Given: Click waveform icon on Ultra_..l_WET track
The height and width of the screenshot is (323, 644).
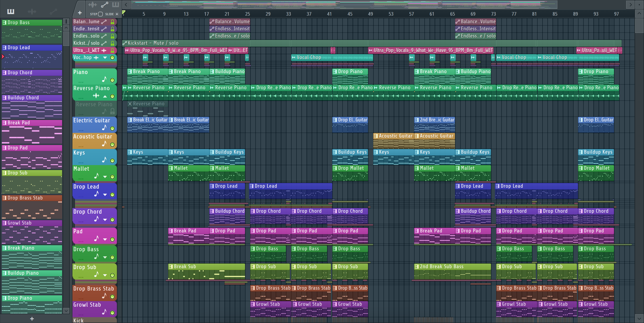Looking at the screenshot, I should (x=104, y=51).
